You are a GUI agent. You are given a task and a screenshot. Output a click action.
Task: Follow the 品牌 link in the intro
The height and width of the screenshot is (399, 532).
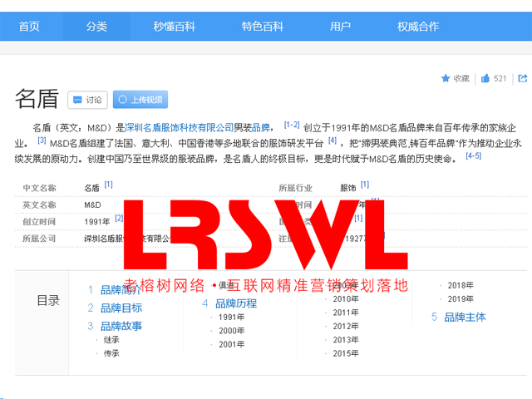point(261,128)
